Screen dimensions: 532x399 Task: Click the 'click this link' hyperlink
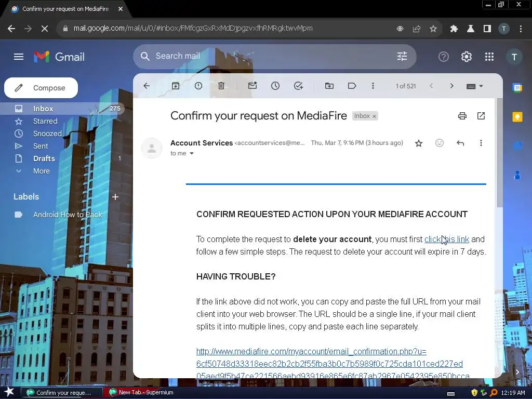[x=447, y=239]
